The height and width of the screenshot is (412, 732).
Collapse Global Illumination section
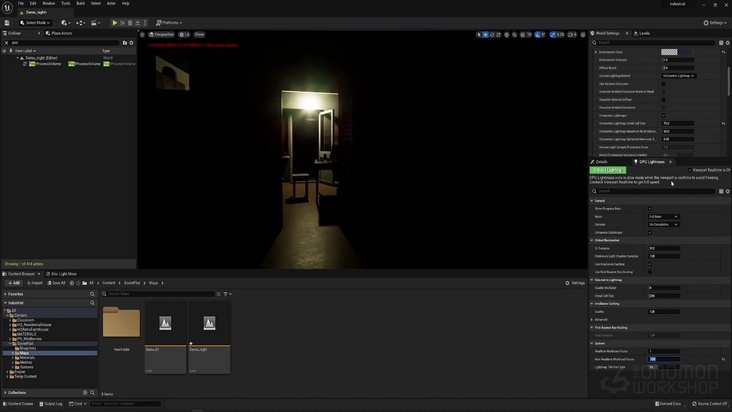(x=592, y=240)
